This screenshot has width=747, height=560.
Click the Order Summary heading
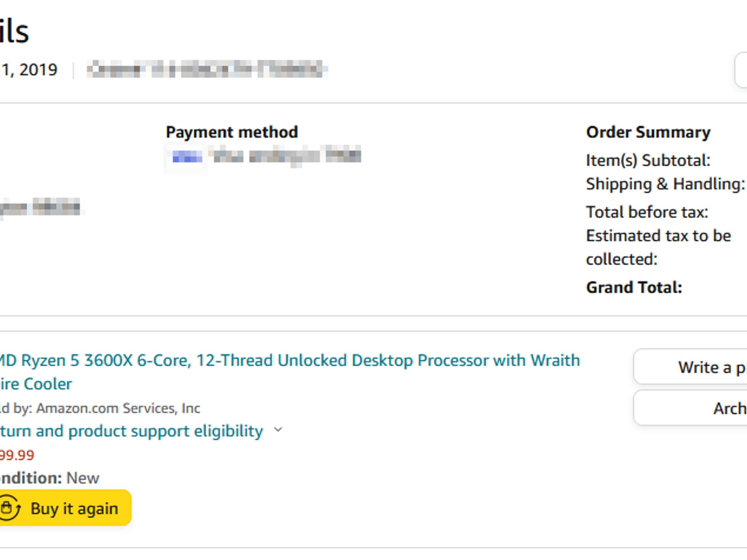(648, 132)
